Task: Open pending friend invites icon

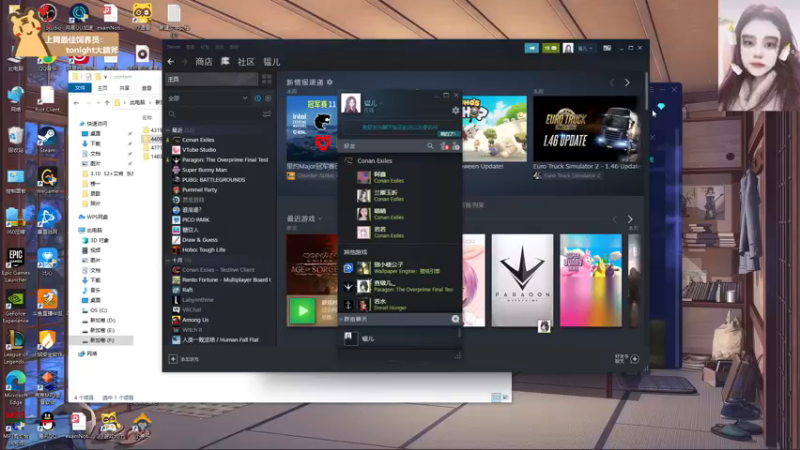Action: pyautogui.click(x=444, y=146)
